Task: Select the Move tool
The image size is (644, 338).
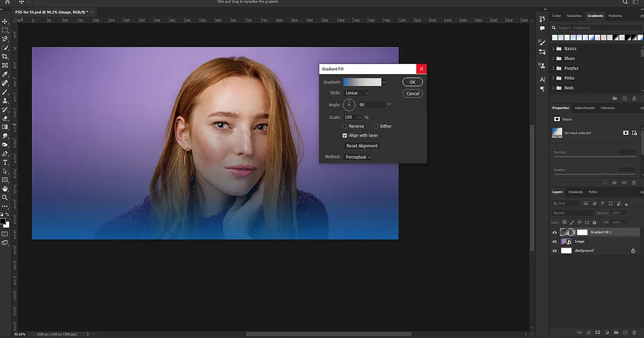Action: [5, 22]
